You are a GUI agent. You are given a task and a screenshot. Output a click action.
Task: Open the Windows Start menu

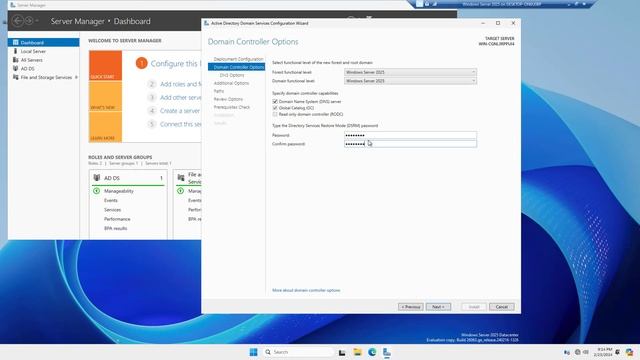coord(253,352)
